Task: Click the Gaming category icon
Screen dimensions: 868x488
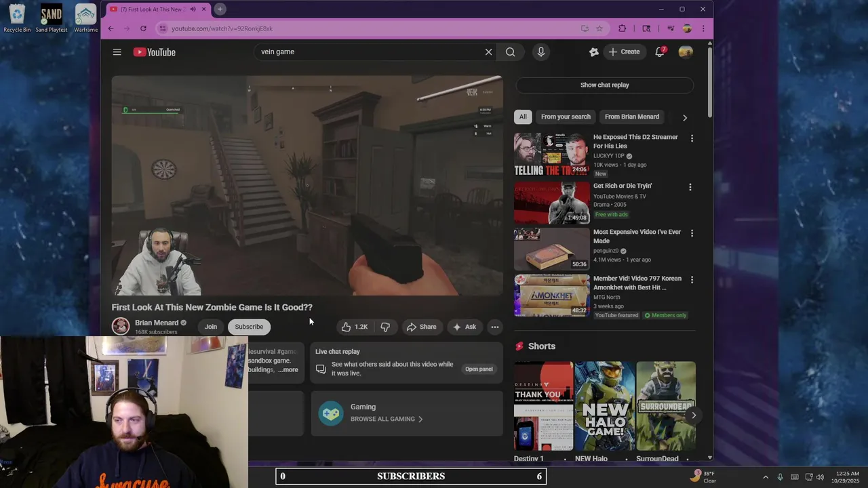Action: tap(331, 413)
